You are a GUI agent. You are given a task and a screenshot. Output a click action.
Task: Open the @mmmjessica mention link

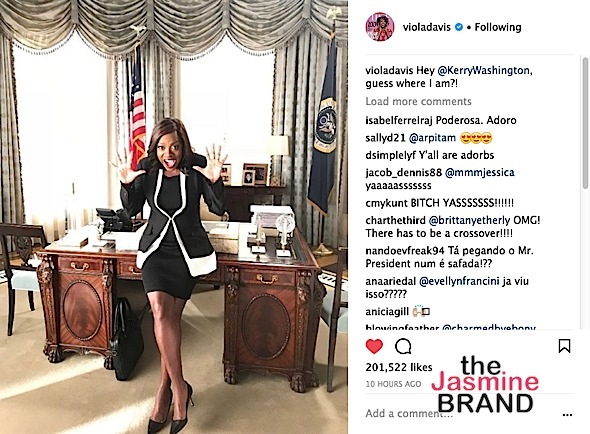479,172
